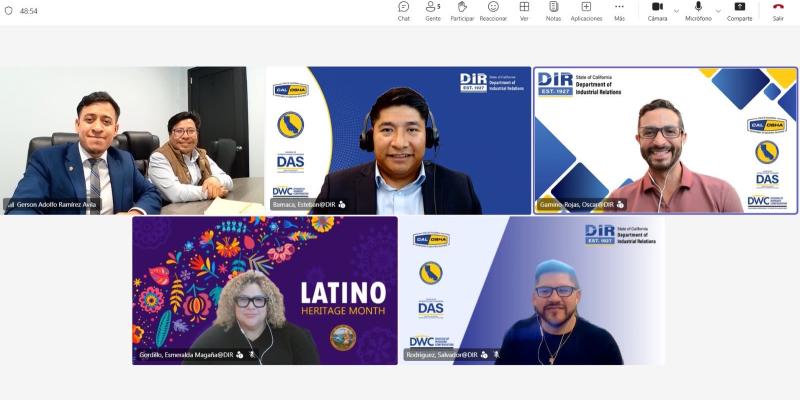Click the shield security icon
Image resolution: width=800 pixels, height=400 pixels.
point(9,11)
